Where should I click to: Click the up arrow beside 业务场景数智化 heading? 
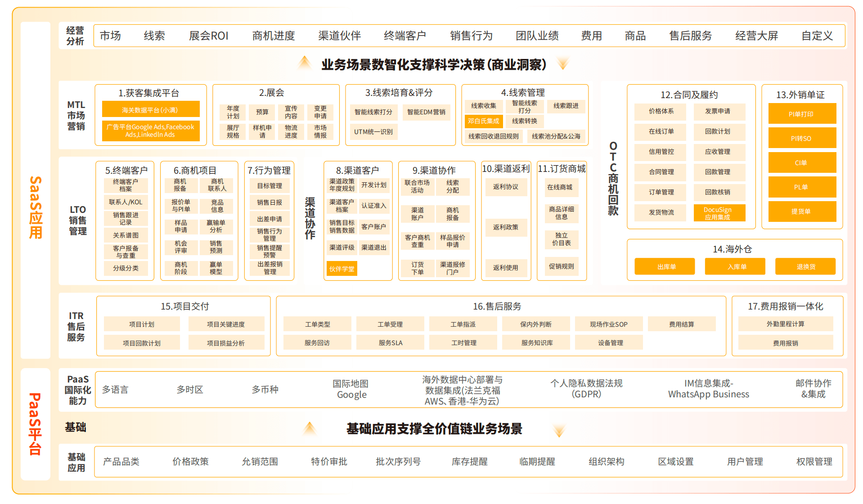pos(305,63)
